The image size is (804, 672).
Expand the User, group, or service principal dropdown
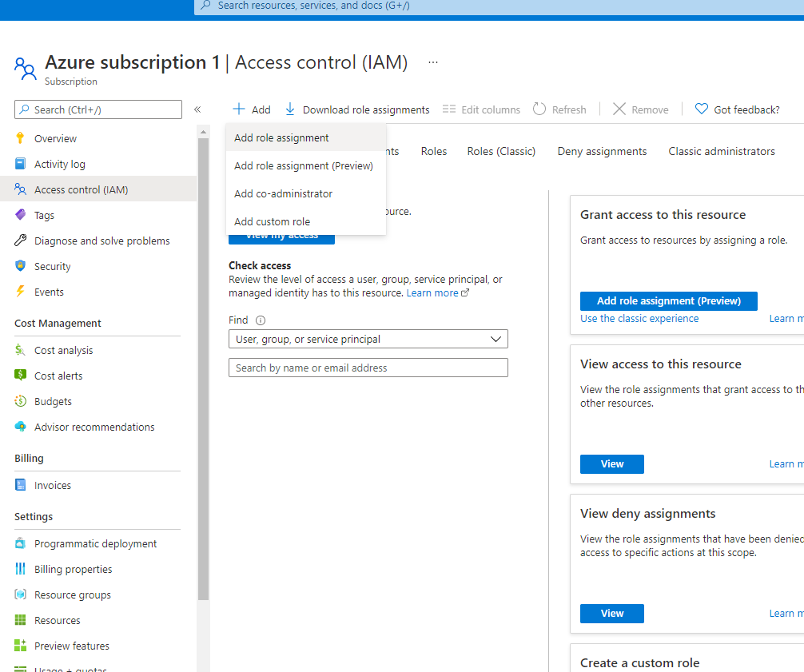click(x=368, y=339)
